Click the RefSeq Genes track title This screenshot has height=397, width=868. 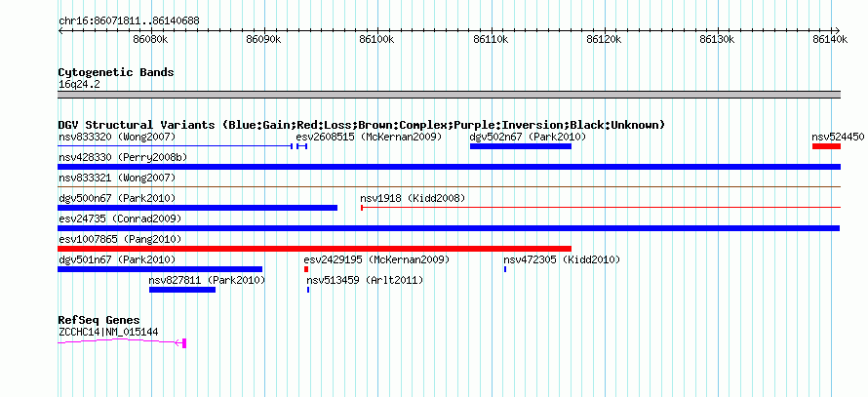(x=99, y=320)
